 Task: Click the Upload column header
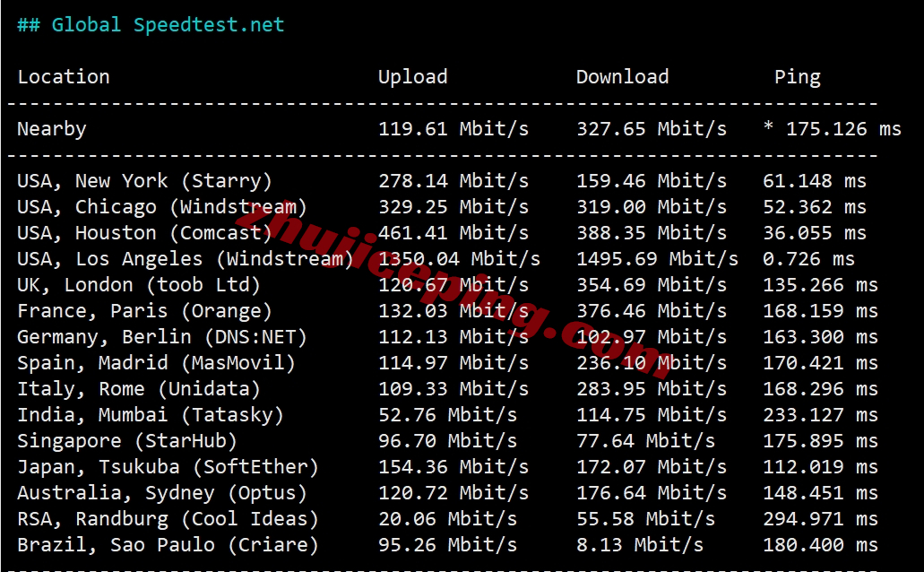(x=412, y=77)
